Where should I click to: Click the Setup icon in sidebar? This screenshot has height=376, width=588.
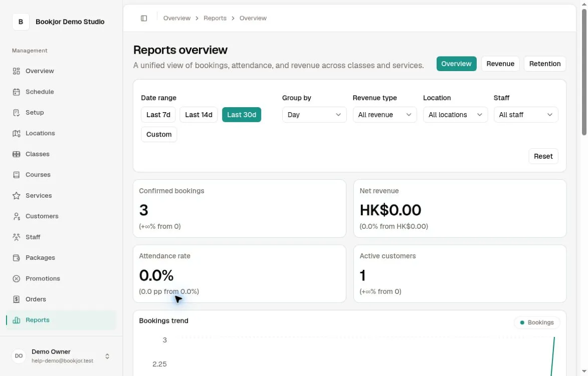pos(16,112)
